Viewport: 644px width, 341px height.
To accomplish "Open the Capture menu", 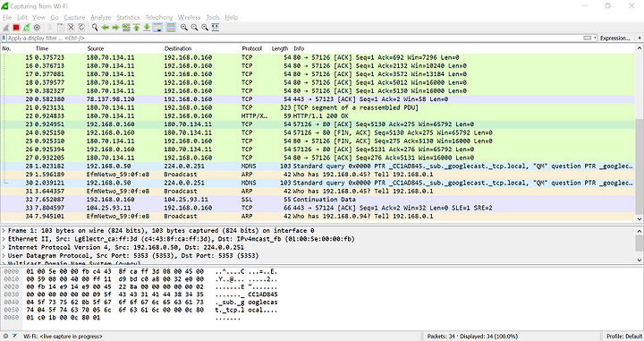I will (74, 17).
